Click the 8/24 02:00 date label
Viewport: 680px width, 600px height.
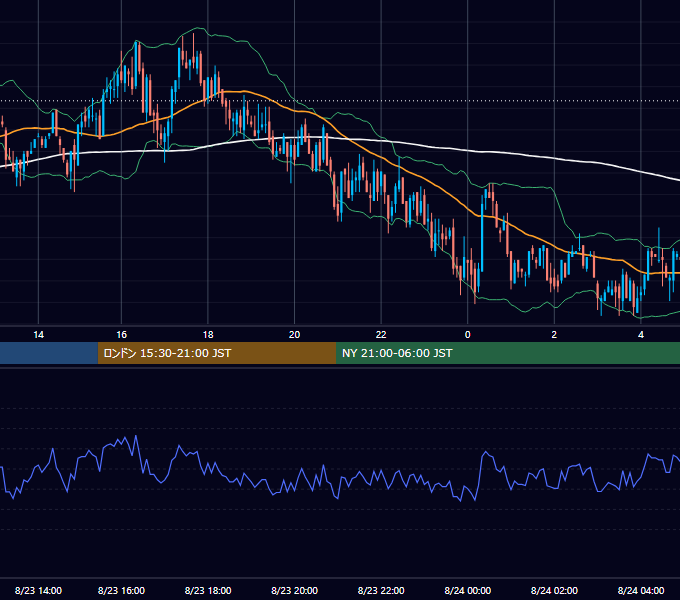coord(554,590)
